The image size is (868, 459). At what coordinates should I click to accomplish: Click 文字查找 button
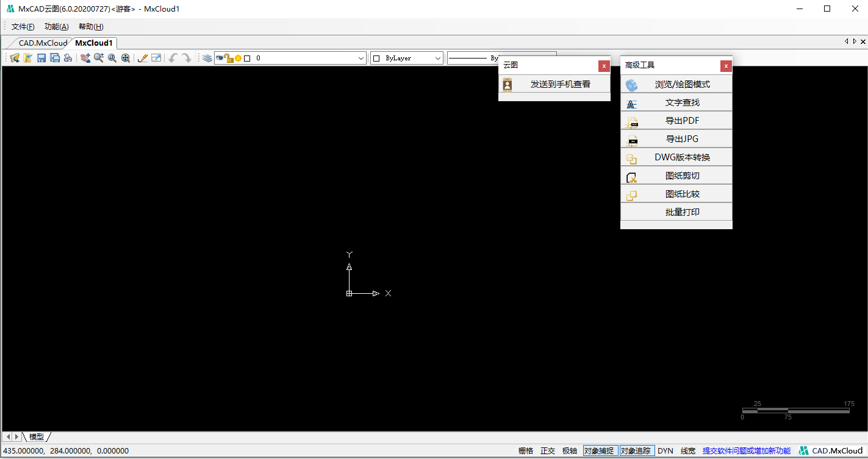pos(676,103)
